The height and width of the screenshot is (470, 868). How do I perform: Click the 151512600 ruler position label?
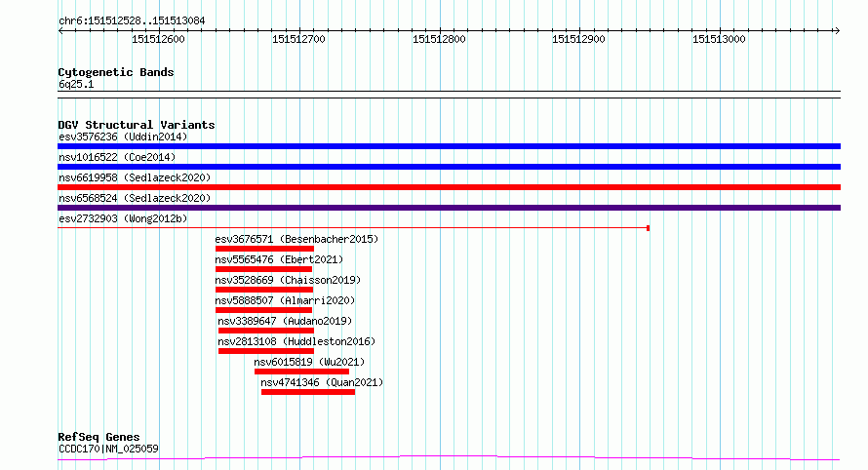[158, 39]
